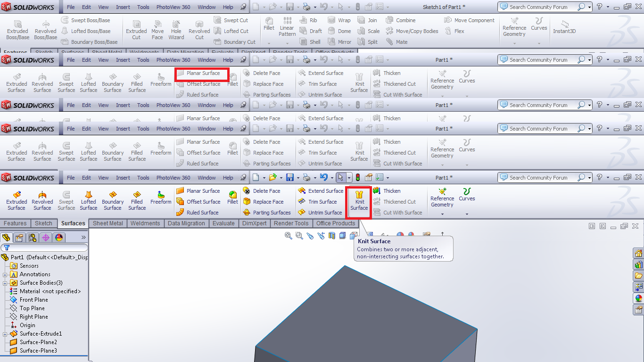Expand the Surface Bodies(3) folder
The image size is (644, 362).
(5, 283)
